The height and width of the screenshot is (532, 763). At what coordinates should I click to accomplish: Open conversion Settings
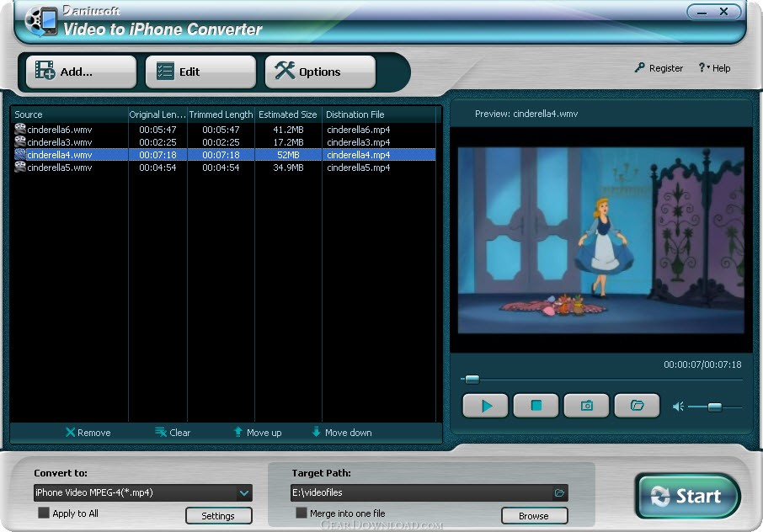218,516
